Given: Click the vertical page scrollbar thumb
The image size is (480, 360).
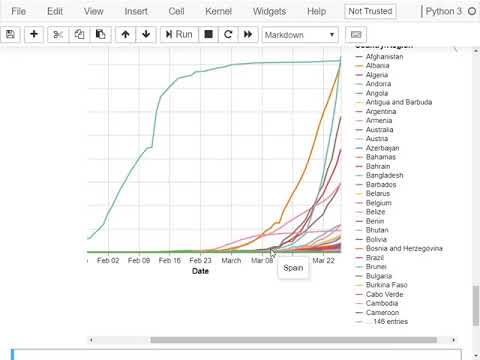Looking at the screenshot, I should pyautogui.click(x=476, y=305).
